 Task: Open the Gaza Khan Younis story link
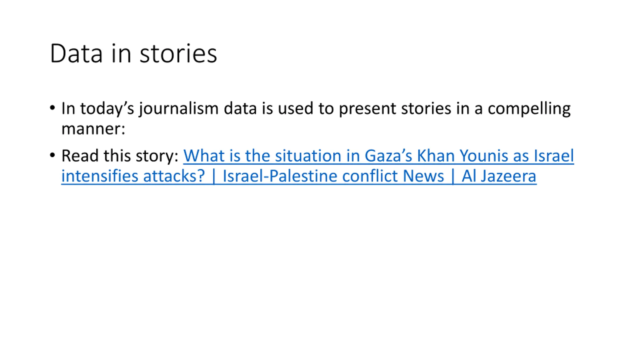tap(377, 156)
